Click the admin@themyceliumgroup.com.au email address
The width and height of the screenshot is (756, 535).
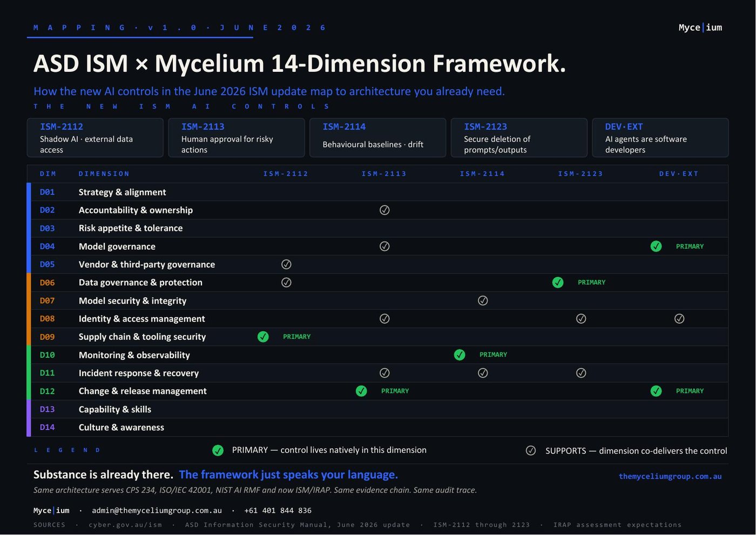[157, 511]
